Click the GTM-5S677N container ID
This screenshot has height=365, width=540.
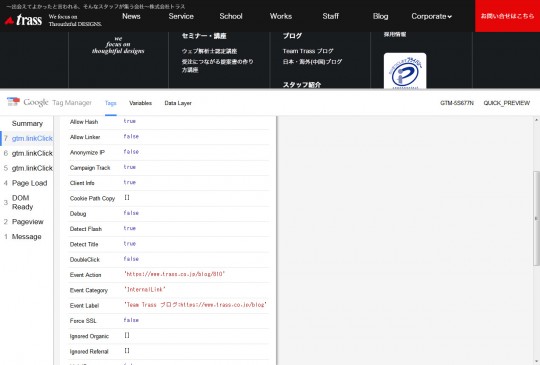(457, 103)
